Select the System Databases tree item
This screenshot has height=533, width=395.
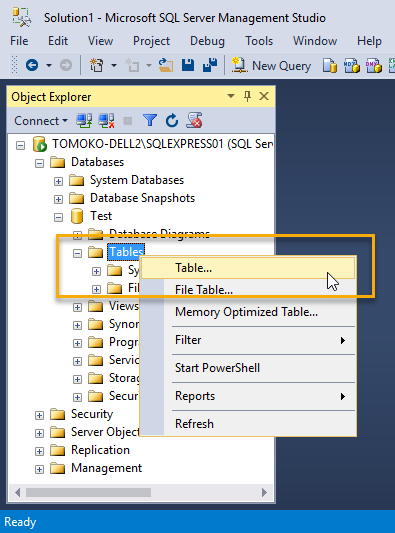pyautogui.click(x=137, y=180)
